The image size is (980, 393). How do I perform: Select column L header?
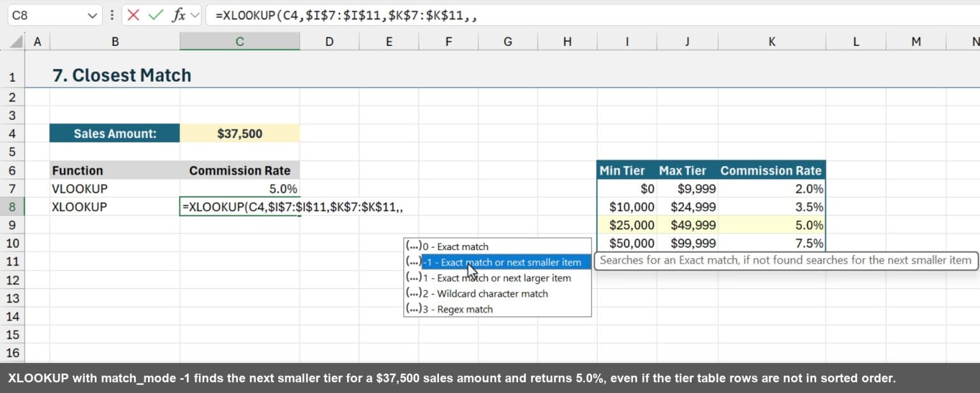pyautogui.click(x=856, y=41)
